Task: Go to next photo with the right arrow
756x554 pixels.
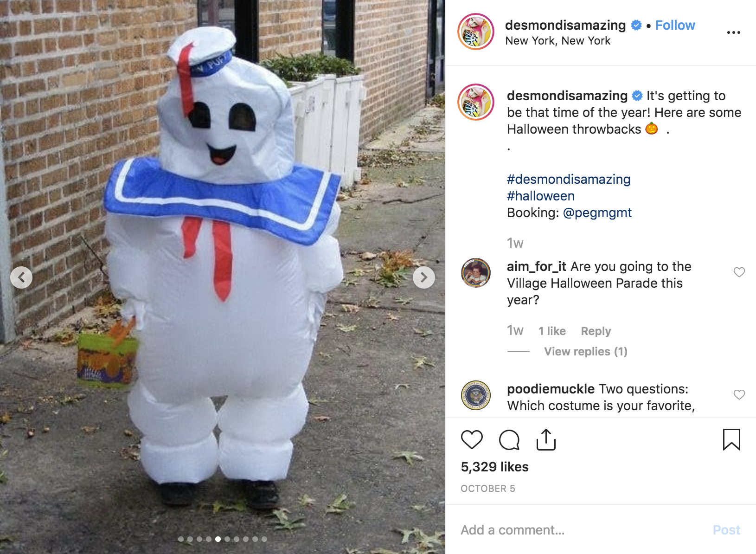Action: (423, 277)
